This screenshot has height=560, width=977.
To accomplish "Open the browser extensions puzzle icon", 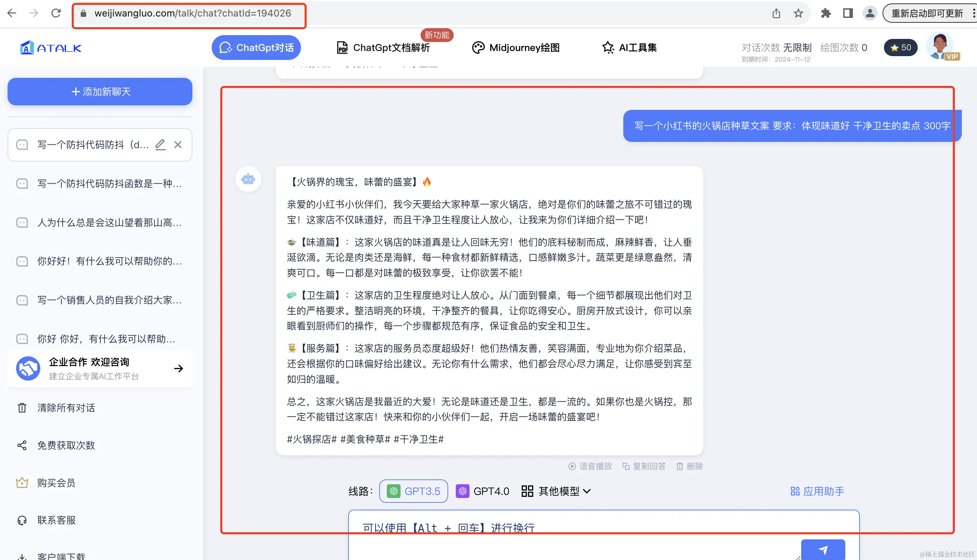I will point(825,13).
